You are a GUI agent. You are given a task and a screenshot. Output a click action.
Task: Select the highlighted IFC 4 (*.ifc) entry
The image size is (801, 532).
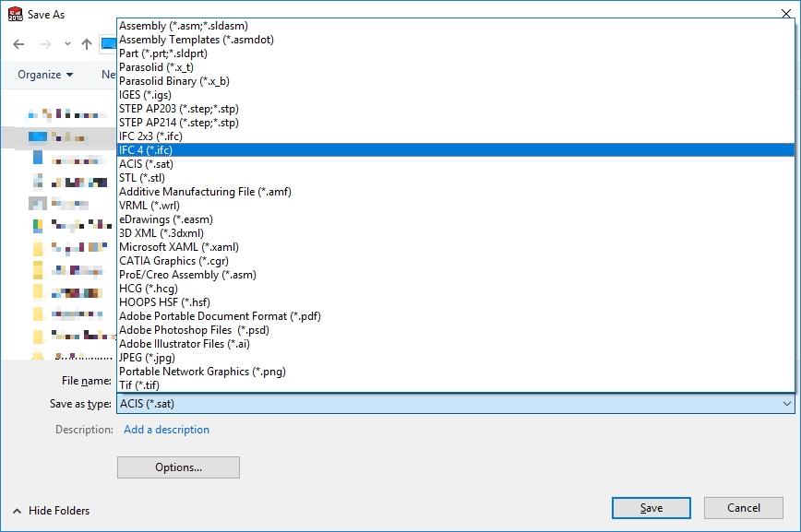456,150
